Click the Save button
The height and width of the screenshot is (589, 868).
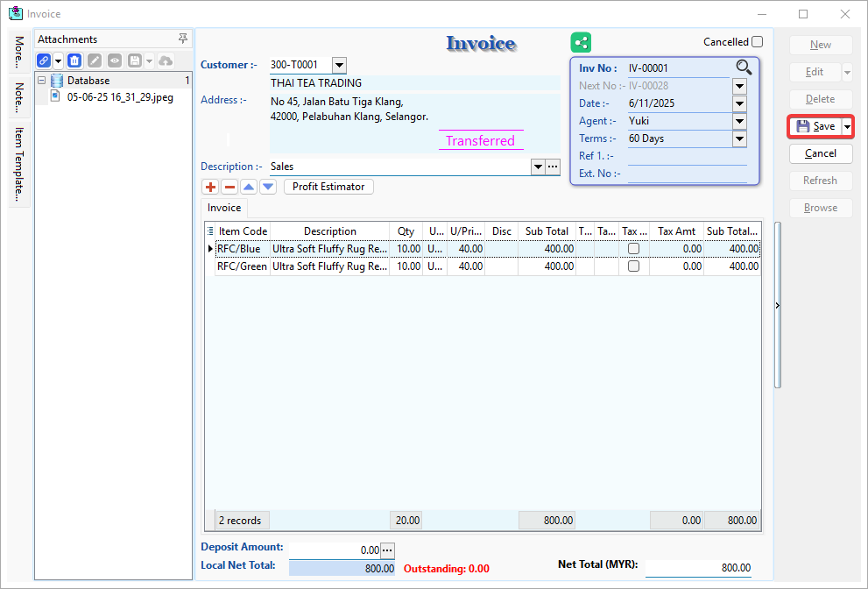[815, 126]
